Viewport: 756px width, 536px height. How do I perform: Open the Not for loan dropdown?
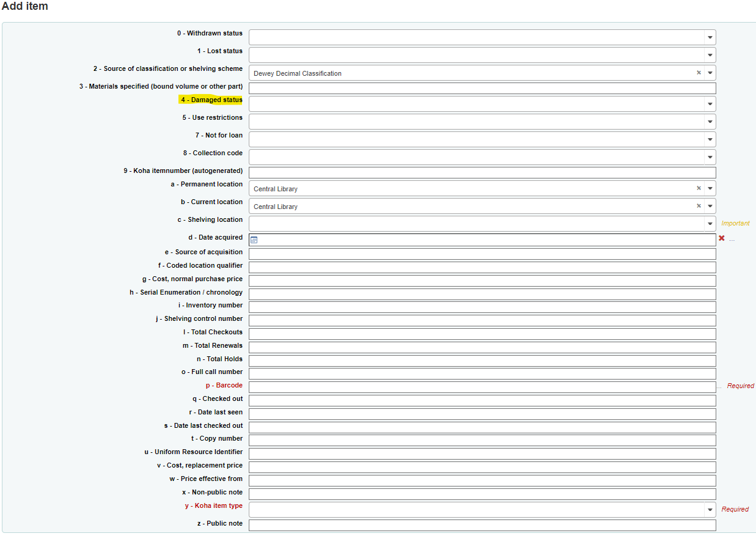point(710,139)
